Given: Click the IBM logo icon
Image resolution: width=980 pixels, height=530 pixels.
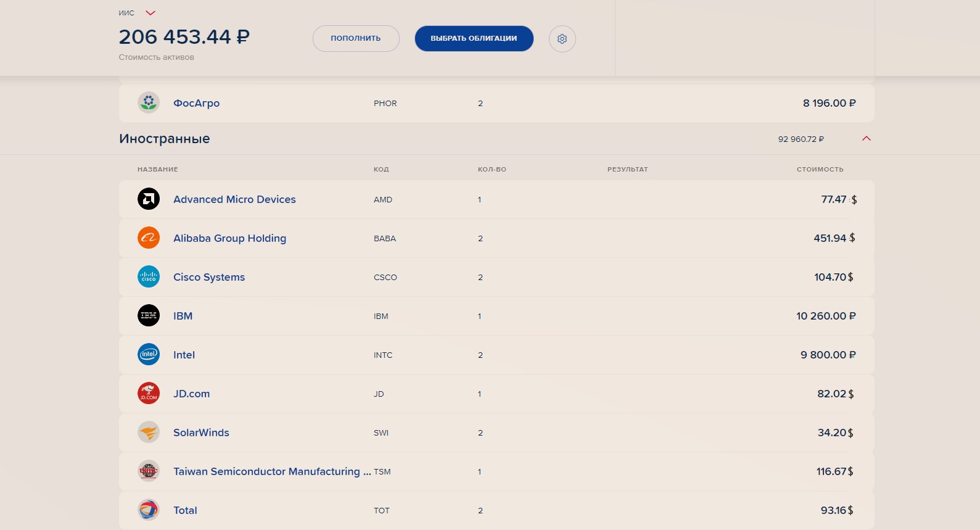Looking at the screenshot, I should coord(149,315).
